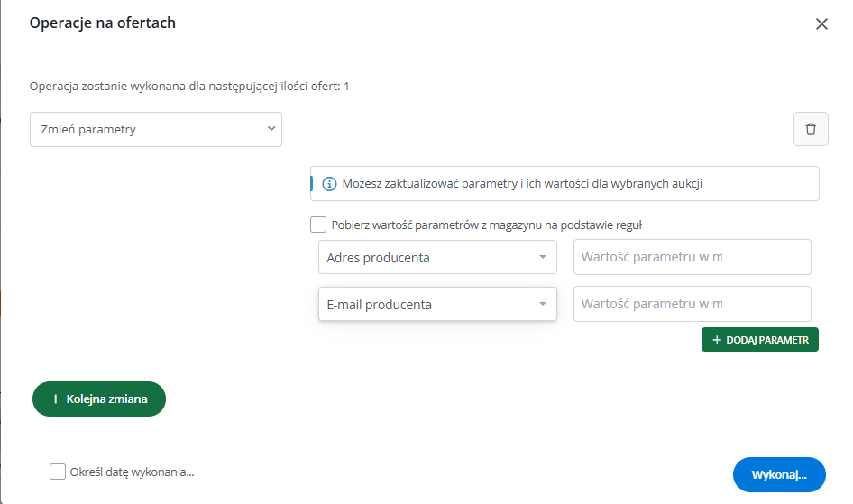Expand the E-mail producenta parameter dropdown
Viewport: 853px width, 504px height.
point(437,304)
